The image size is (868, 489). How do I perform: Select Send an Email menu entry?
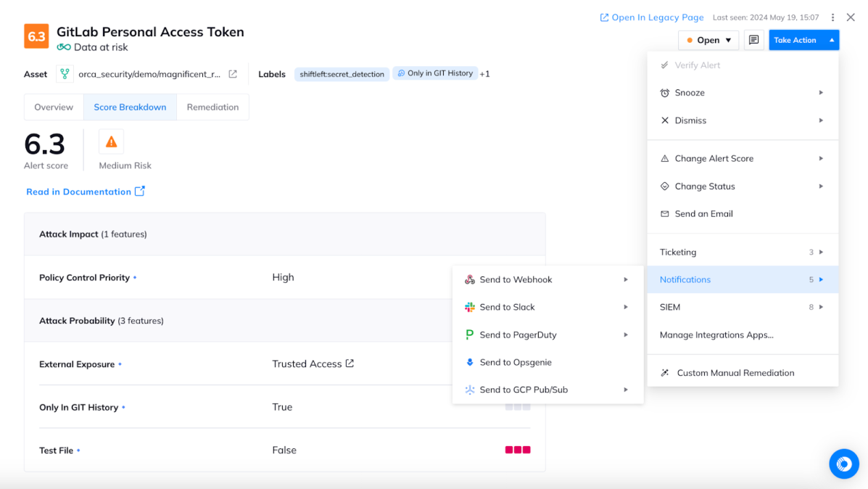tap(743, 214)
